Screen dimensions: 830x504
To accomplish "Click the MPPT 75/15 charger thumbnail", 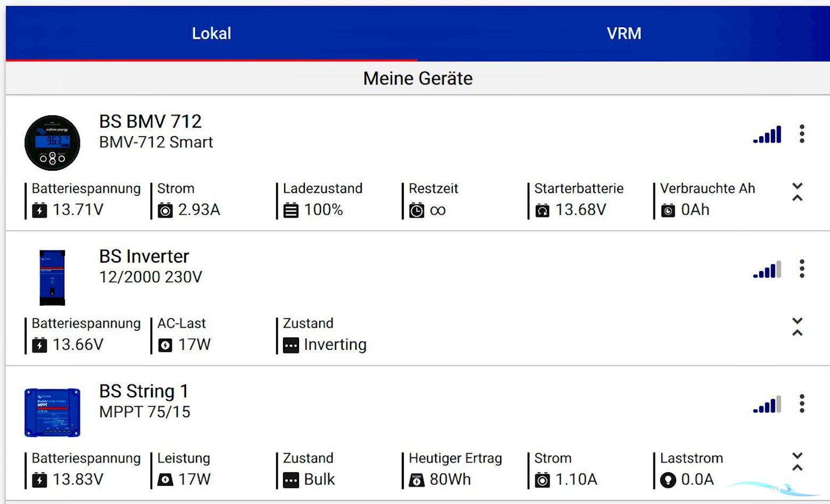I will coord(52,413).
